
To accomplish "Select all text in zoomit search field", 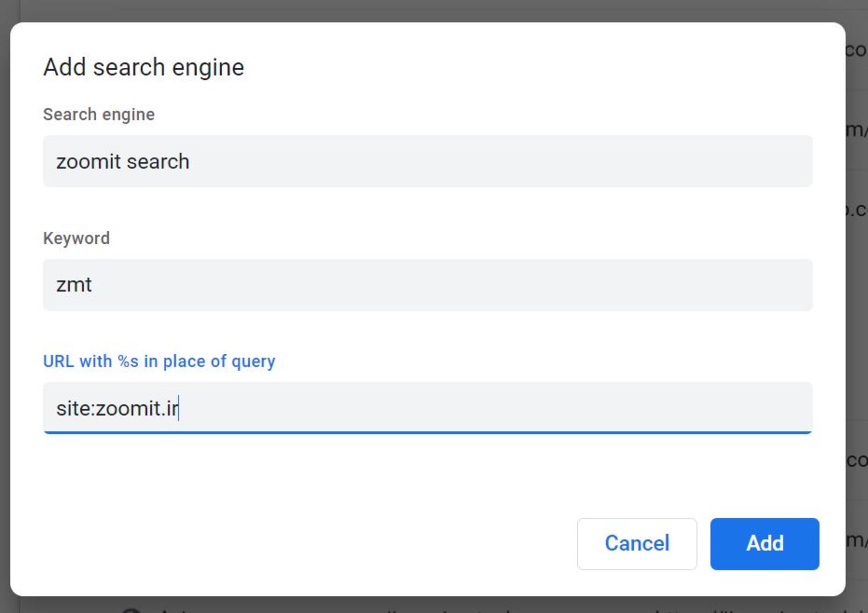I will point(427,161).
